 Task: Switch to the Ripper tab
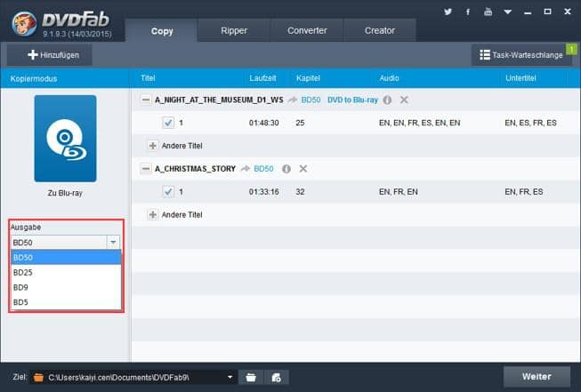click(234, 31)
